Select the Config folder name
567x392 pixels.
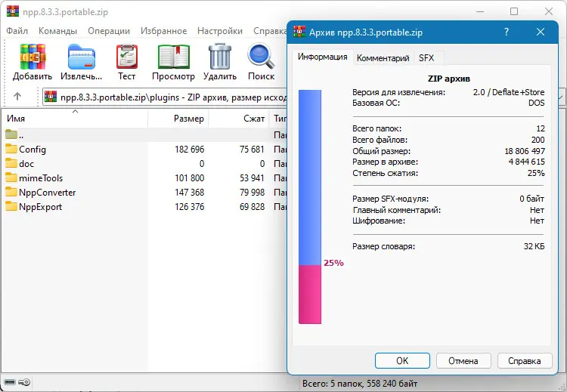coord(33,150)
